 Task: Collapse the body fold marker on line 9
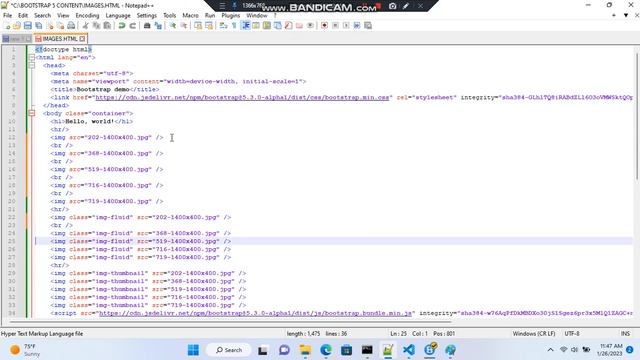pos(32,113)
